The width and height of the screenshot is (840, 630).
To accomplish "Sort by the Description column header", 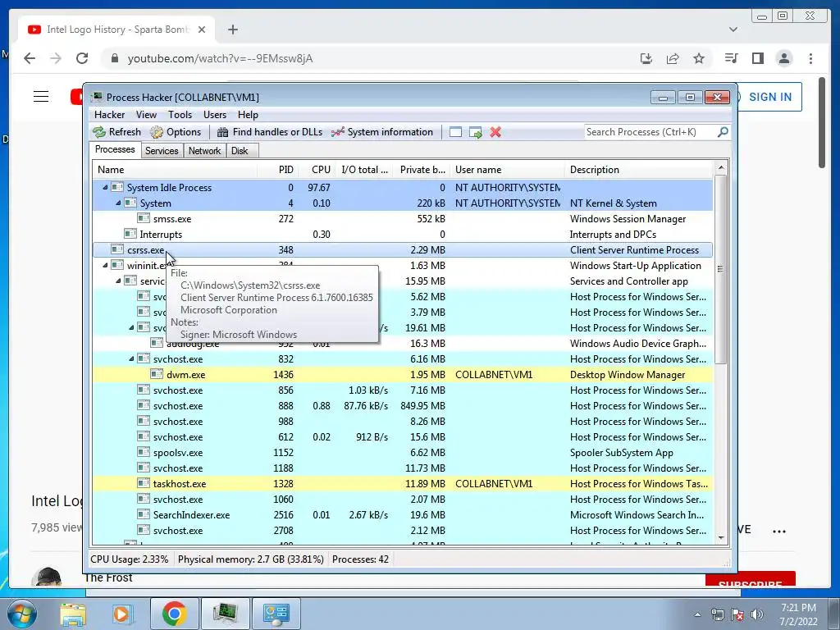I will click(639, 170).
